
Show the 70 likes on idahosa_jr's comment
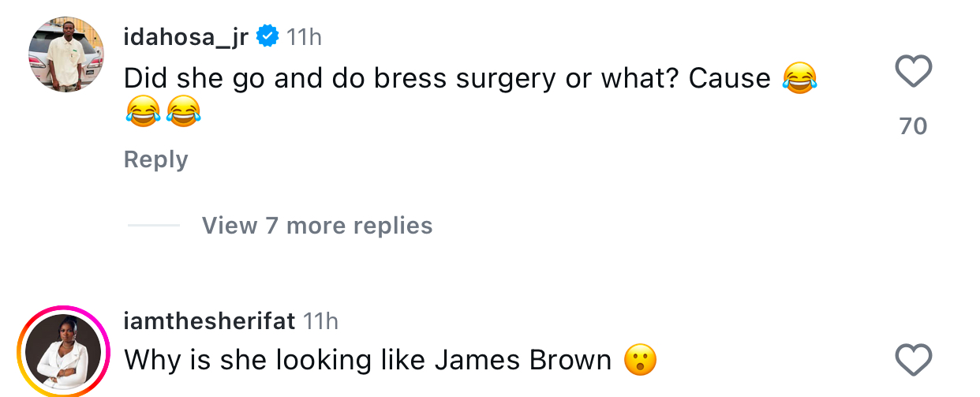point(914,126)
